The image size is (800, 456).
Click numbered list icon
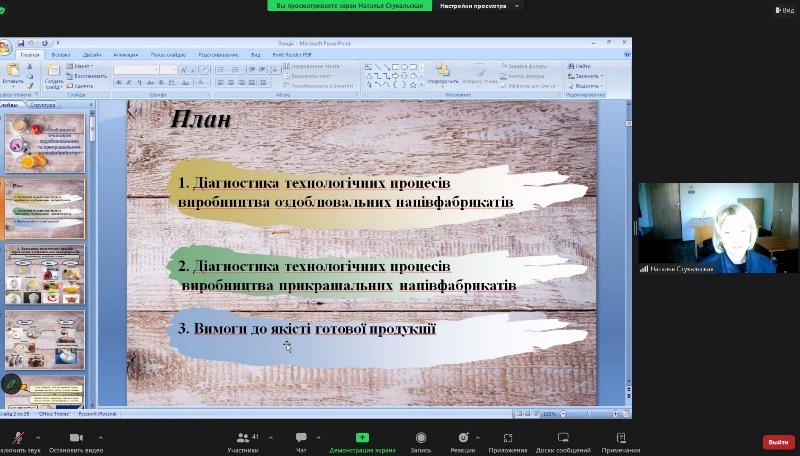point(237,70)
